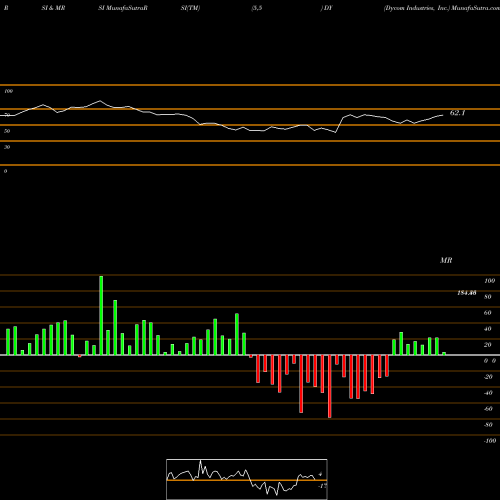The width and height of the screenshot is (500, 500).
Task: Click the 0 label on RSI left axis
Action: pyautogui.click(x=5, y=171)
